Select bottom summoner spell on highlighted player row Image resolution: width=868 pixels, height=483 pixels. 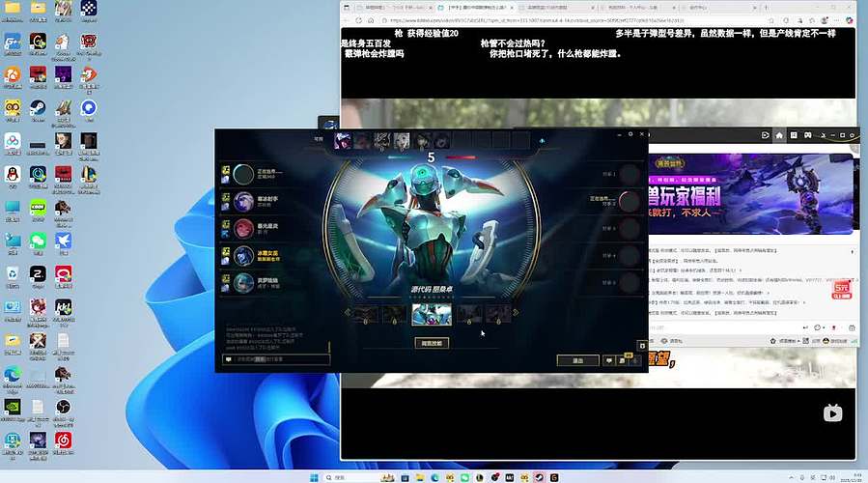[x=226, y=261]
